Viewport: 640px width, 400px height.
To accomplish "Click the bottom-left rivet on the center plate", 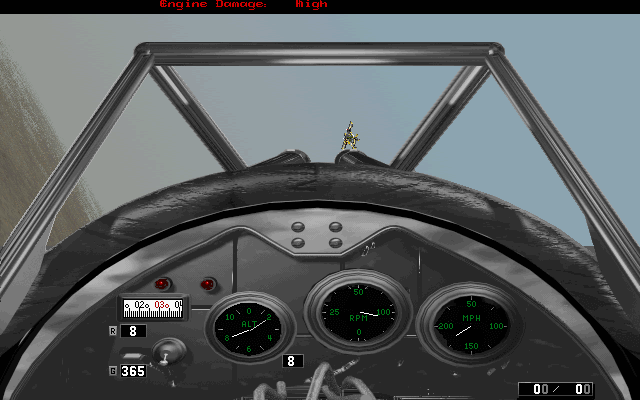I will pos(298,243).
